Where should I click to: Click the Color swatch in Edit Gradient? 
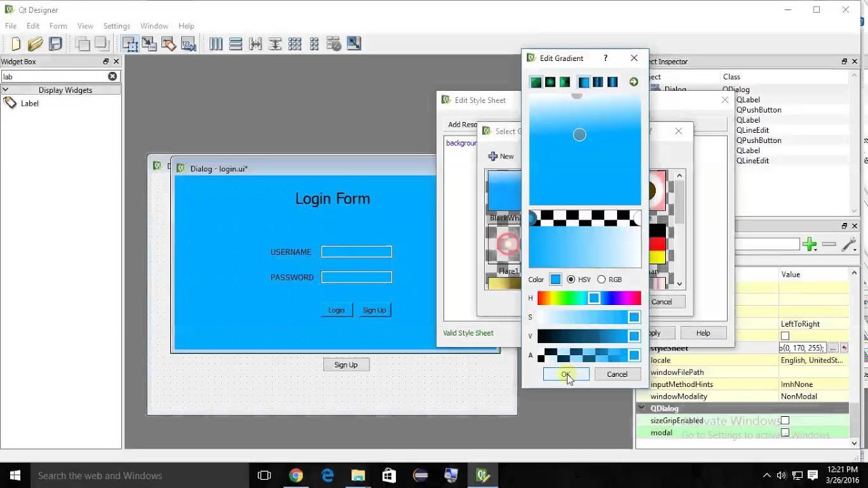pyautogui.click(x=555, y=279)
